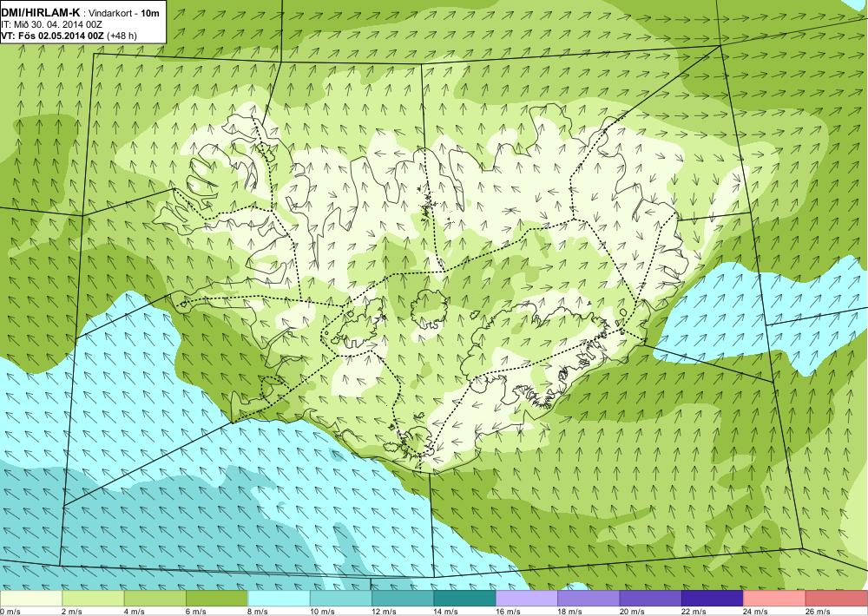This screenshot has height=616, width=868.
Task: Pick the violet 20–22 m/s legend swatch
Action: (651, 599)
